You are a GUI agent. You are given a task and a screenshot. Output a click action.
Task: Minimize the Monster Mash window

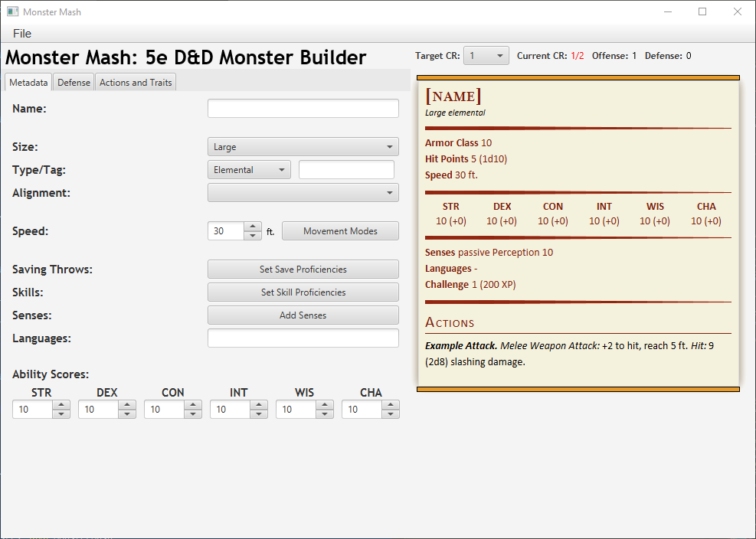click(668, 11)
